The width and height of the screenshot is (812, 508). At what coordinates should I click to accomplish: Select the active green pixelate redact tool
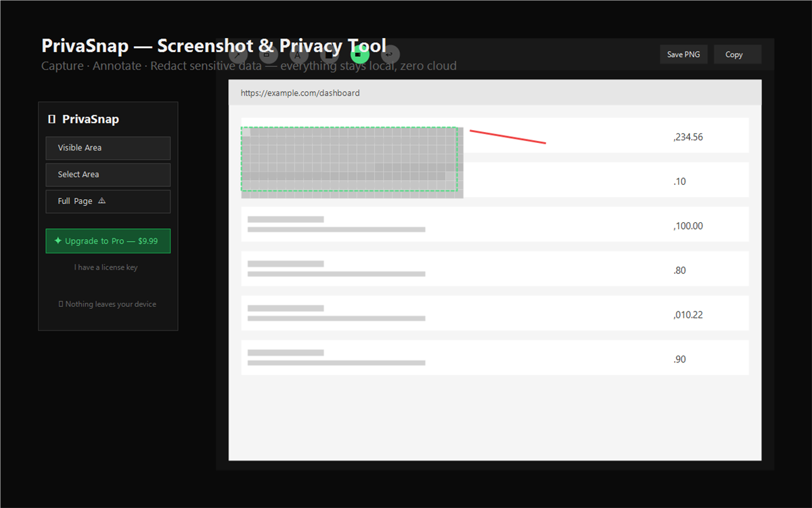[360, 55]
